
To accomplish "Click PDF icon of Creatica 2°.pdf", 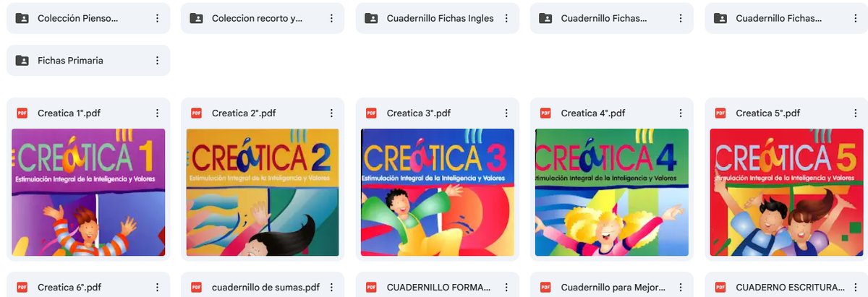I will [x=196, y=113].
